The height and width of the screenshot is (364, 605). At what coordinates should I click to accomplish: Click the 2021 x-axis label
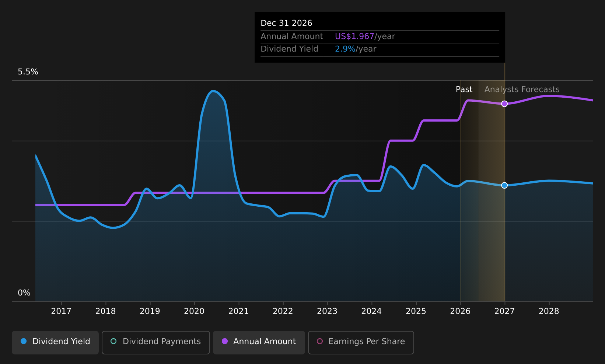(238, 311)
